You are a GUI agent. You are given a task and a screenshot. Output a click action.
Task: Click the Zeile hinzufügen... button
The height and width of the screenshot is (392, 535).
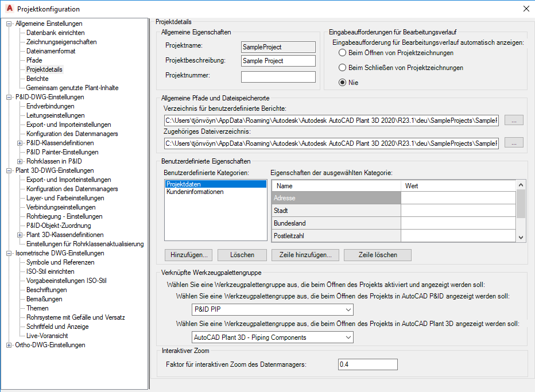point(305,255)
